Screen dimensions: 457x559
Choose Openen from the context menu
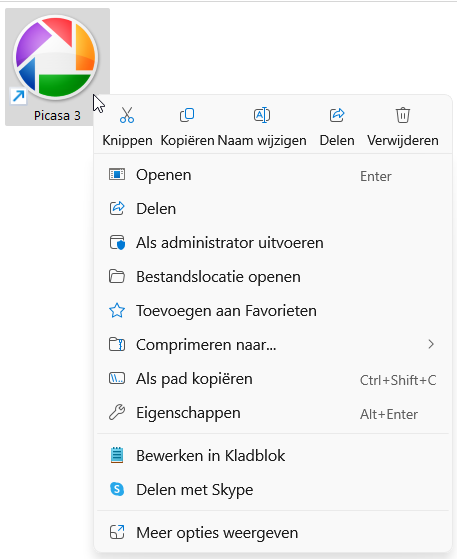tap(273, 175)
